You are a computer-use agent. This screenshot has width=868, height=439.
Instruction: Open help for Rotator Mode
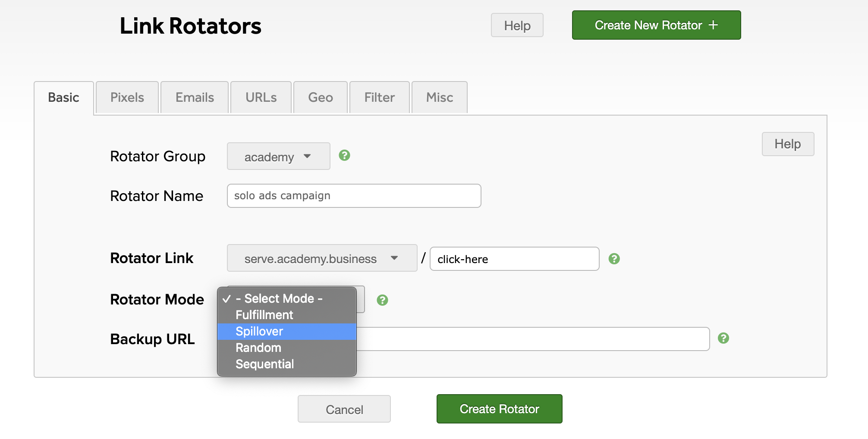coord(383,299)
